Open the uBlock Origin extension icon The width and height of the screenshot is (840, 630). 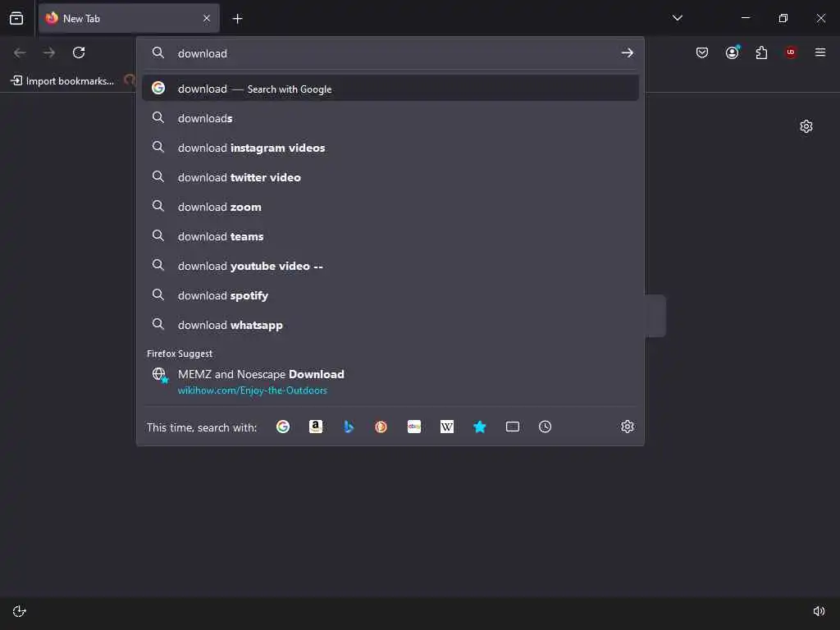[x=790, y=52]
